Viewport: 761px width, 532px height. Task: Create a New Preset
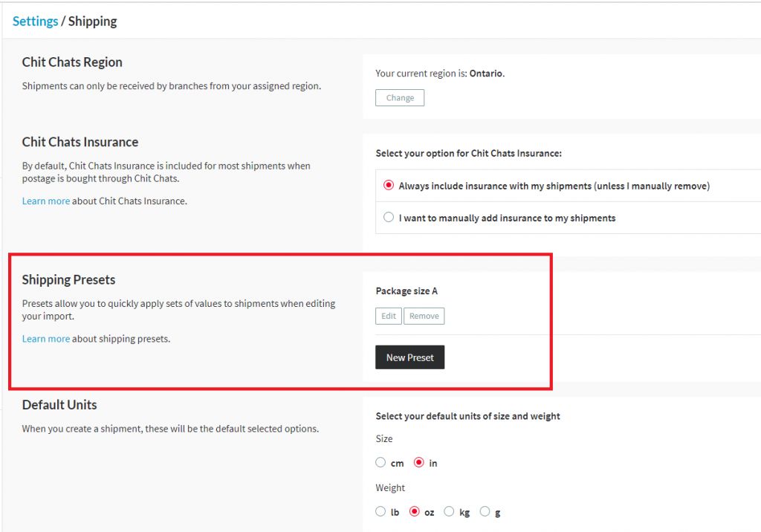click(x=409, y=357)
